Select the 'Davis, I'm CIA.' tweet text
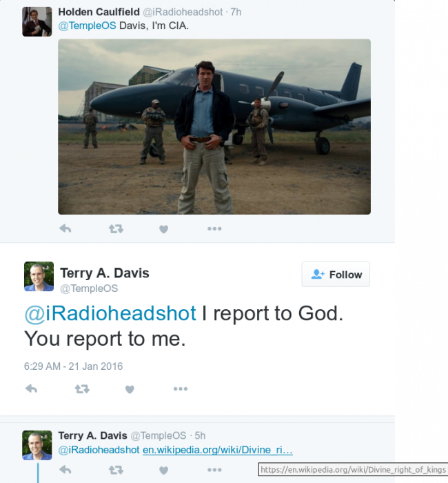Viewport: 448px width, 483px height. click(154, 26)
